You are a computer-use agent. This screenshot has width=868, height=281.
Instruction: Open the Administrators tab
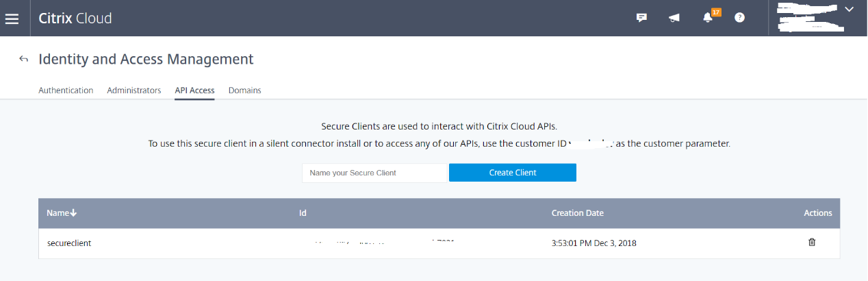point(134,90)
